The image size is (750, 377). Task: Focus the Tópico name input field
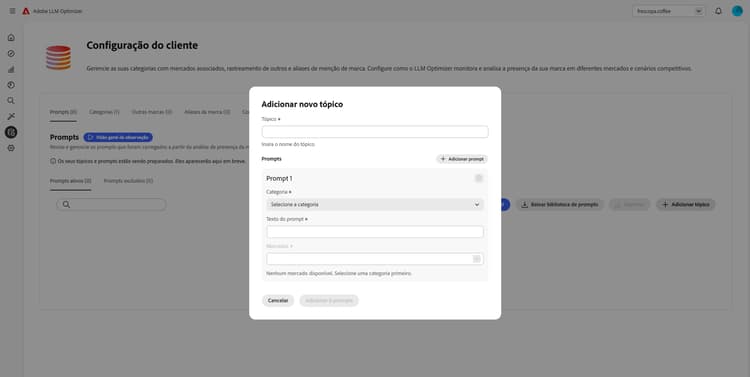(375, 132)
